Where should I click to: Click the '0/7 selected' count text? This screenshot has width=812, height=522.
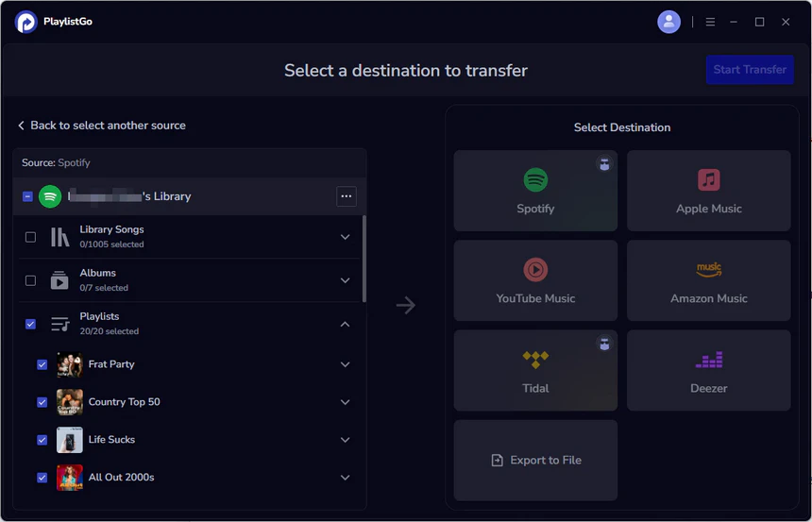pos(104,288)
